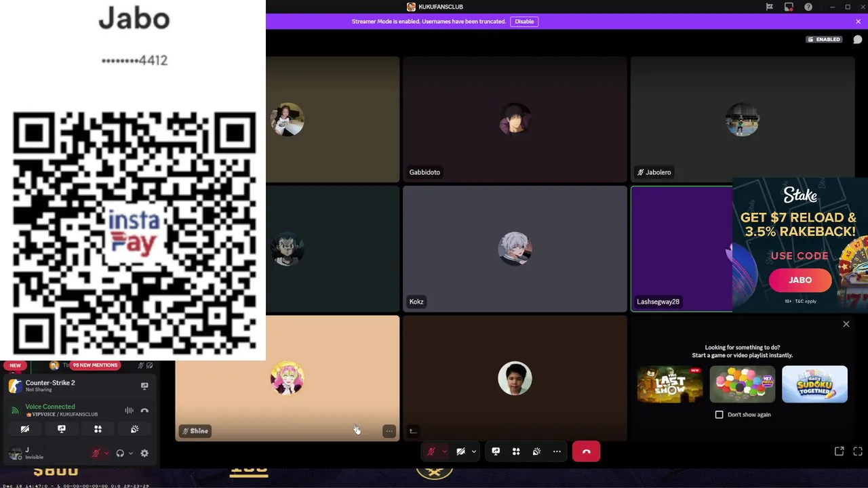Click the ENABLED badge near top right

coord(824,39)
